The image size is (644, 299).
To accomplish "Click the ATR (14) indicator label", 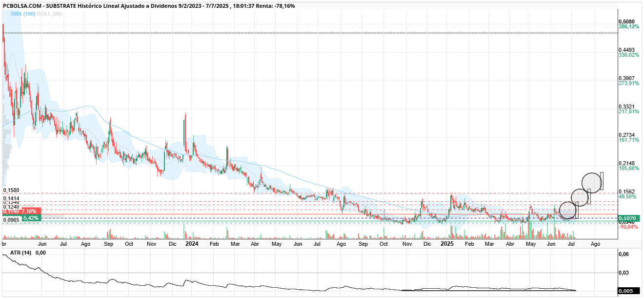I will point(20,253).
